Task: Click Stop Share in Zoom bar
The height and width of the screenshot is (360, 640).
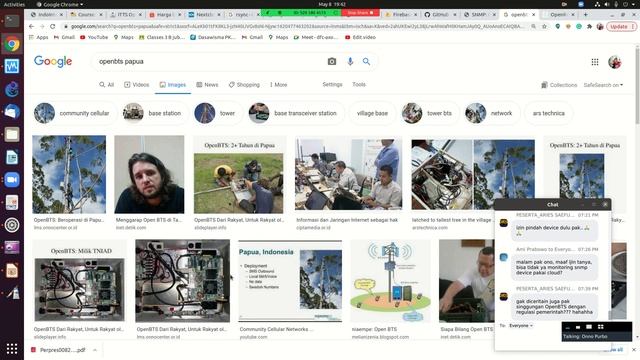Action: coord(360,13)
